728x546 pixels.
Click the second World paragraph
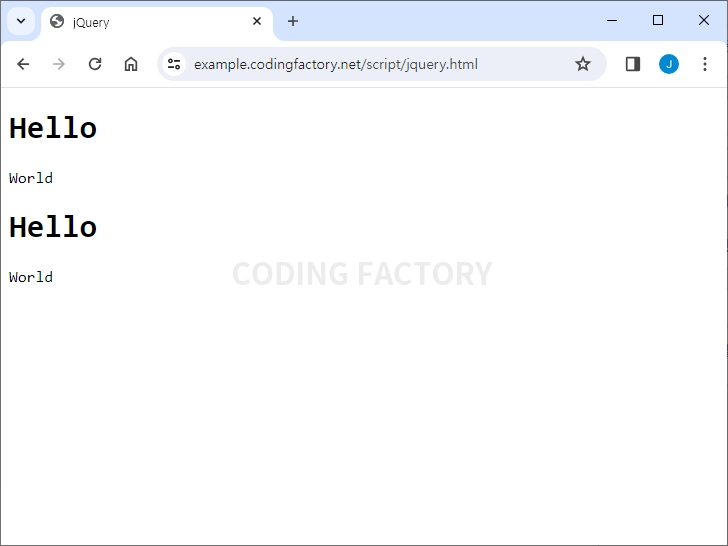(x=31, y=277)
